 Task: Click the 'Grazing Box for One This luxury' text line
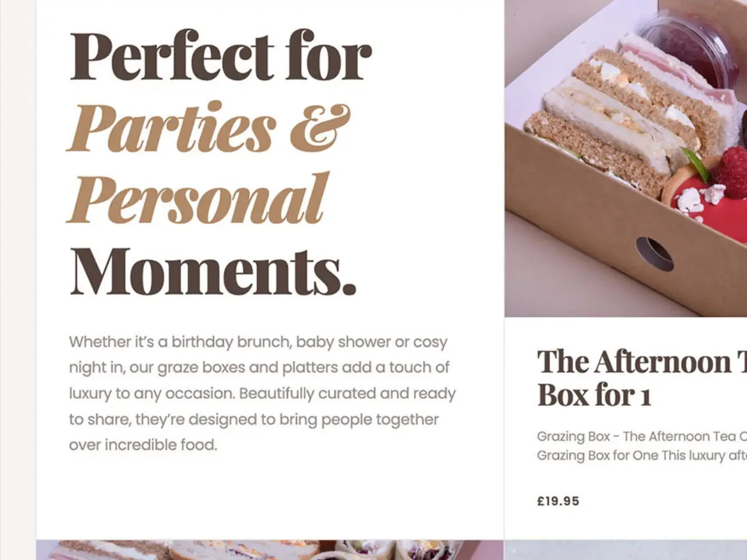click(x=642, y=455)
